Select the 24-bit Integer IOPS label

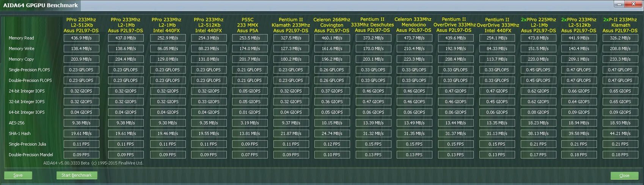[27, 91]
